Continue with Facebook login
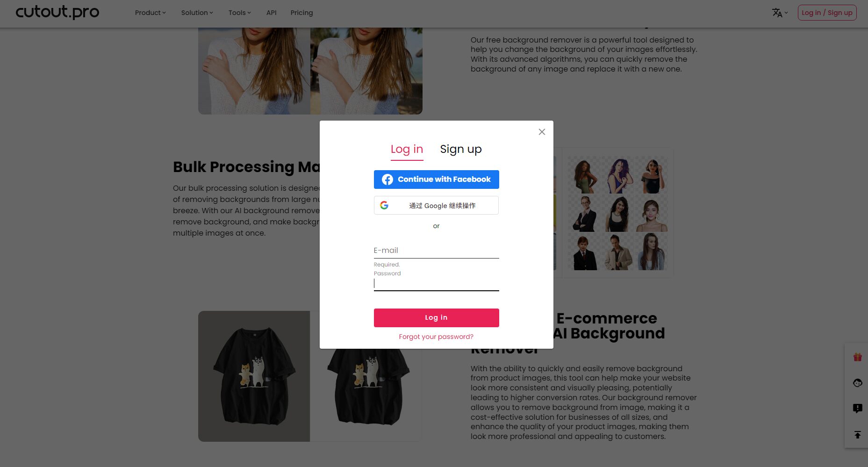The height and width of the screenshot is (467, 868). click(436, 180)
